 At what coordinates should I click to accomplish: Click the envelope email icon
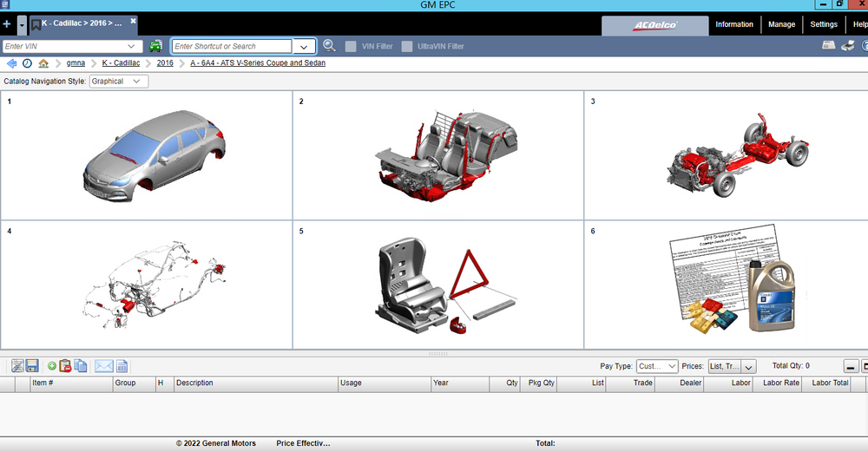[104, 366]
